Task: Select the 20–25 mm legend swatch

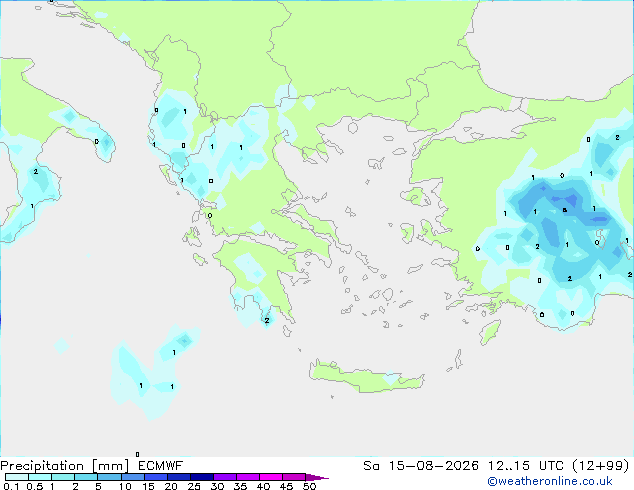Action: pos(179,477)
